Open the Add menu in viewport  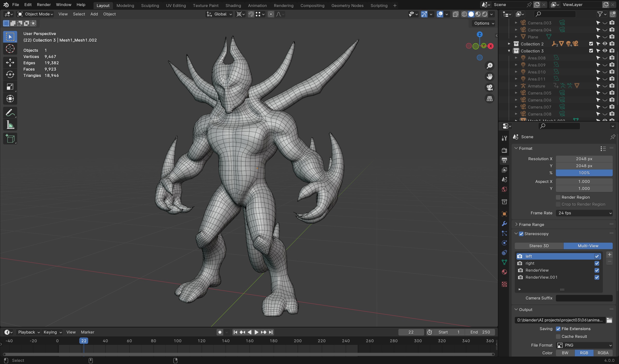click(94, 14)
